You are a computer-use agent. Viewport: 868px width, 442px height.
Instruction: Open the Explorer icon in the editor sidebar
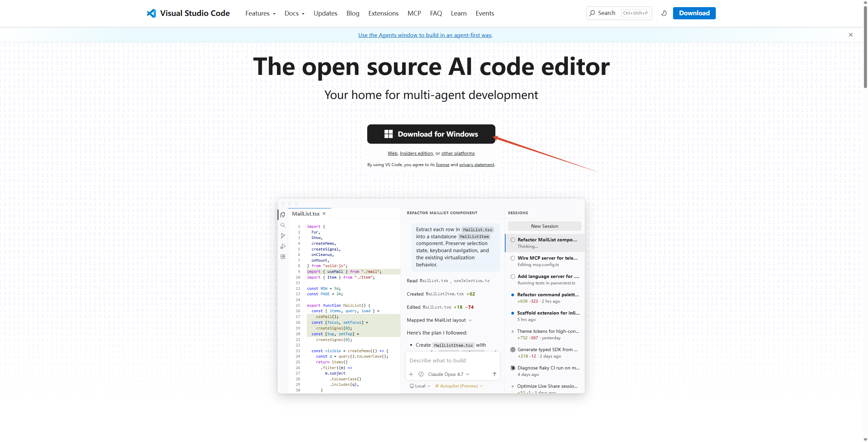(283, 215)
